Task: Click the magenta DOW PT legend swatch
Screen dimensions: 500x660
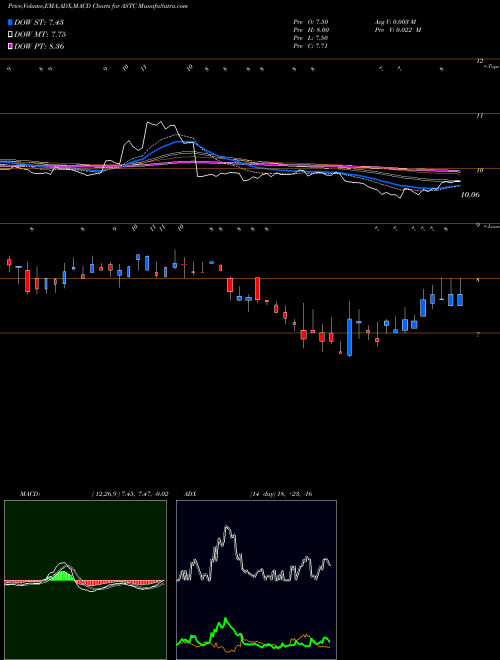Action: pos(10,47)
